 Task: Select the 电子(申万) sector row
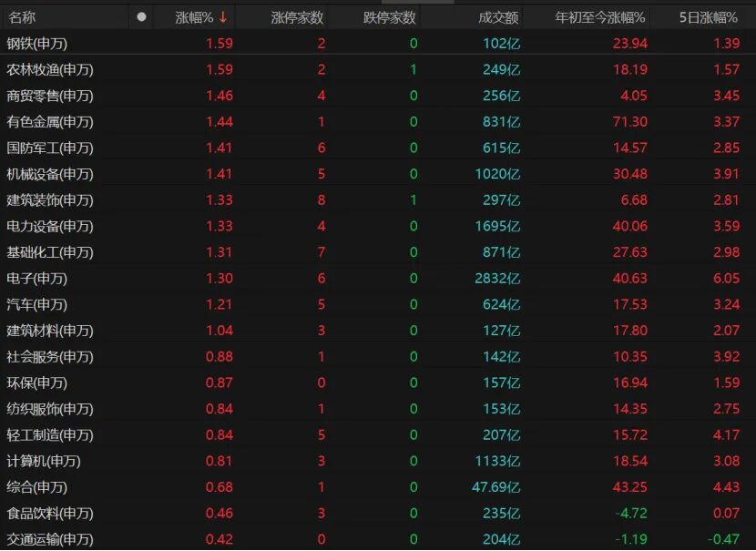(37, 279)
